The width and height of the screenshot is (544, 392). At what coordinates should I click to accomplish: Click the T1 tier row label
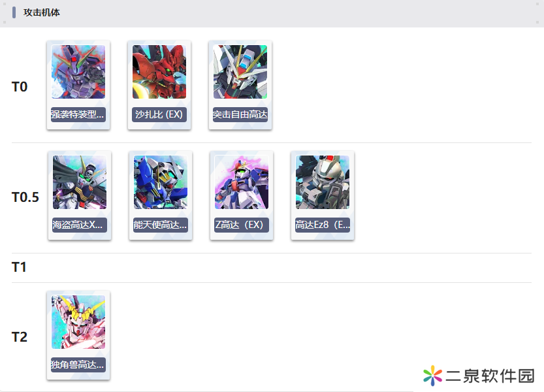(19, 267)
